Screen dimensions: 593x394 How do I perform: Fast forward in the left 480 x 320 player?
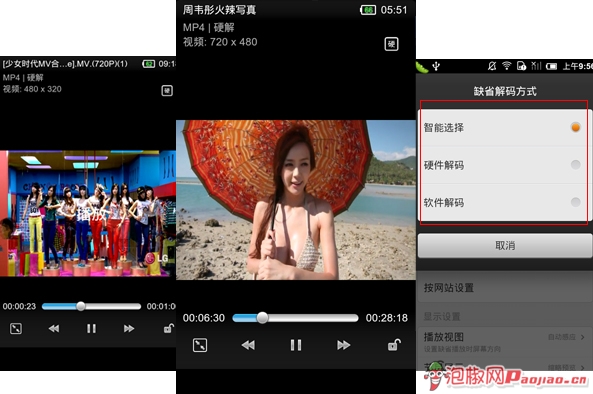coord(129,328)
